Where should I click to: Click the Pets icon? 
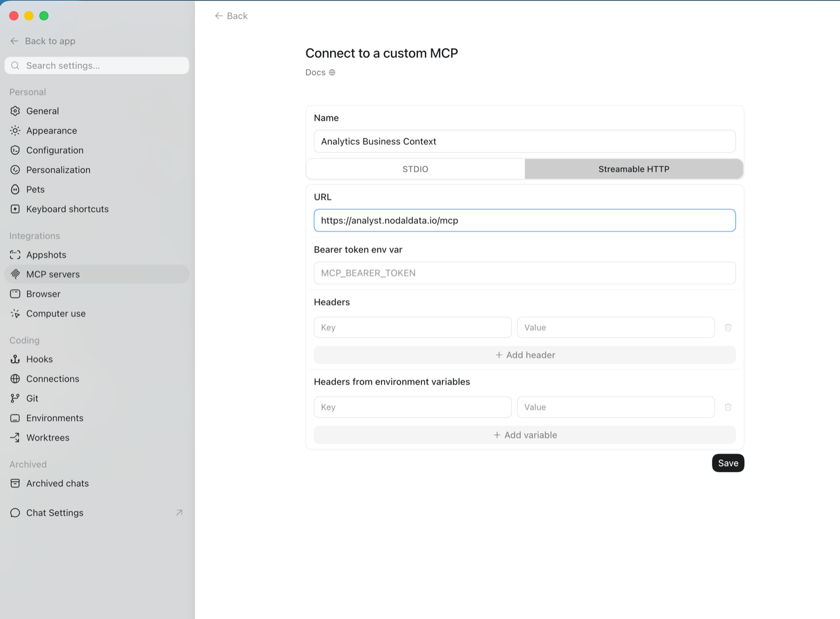pos(15,189)
